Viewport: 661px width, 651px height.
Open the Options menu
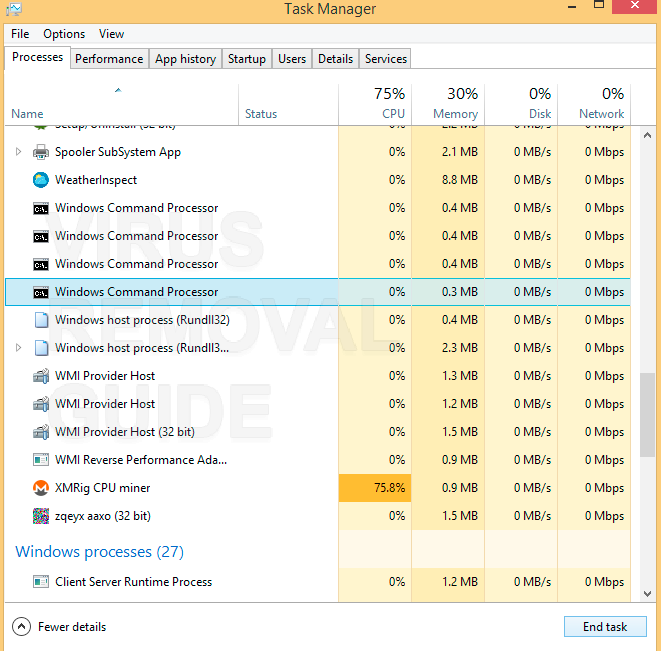[x=64, y=34]
